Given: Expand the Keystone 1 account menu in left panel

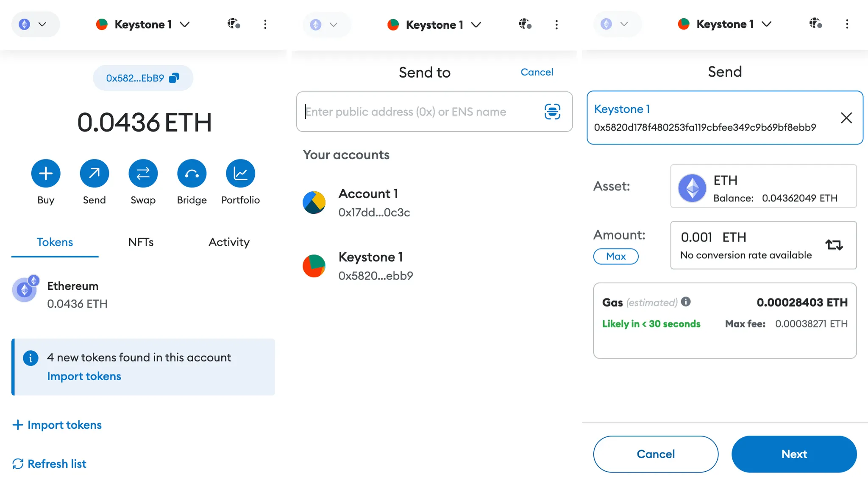Looking at the screenshot, I should [143, 24].
